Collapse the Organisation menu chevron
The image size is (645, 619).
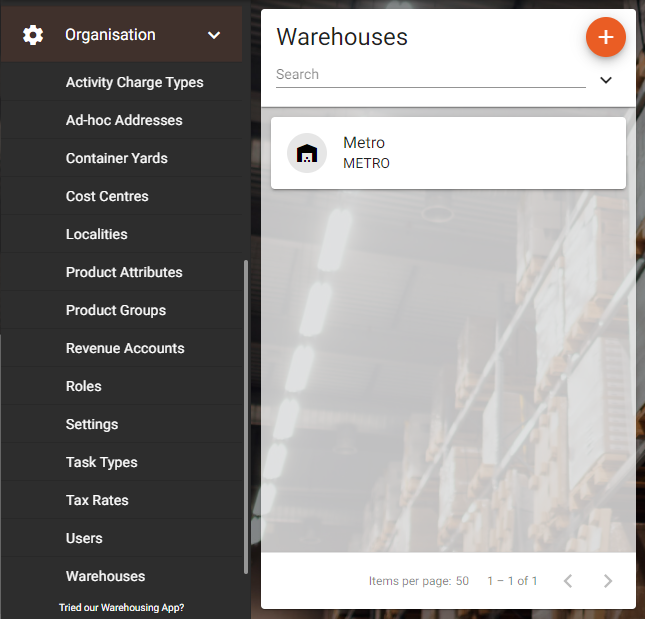coord(214,35)
